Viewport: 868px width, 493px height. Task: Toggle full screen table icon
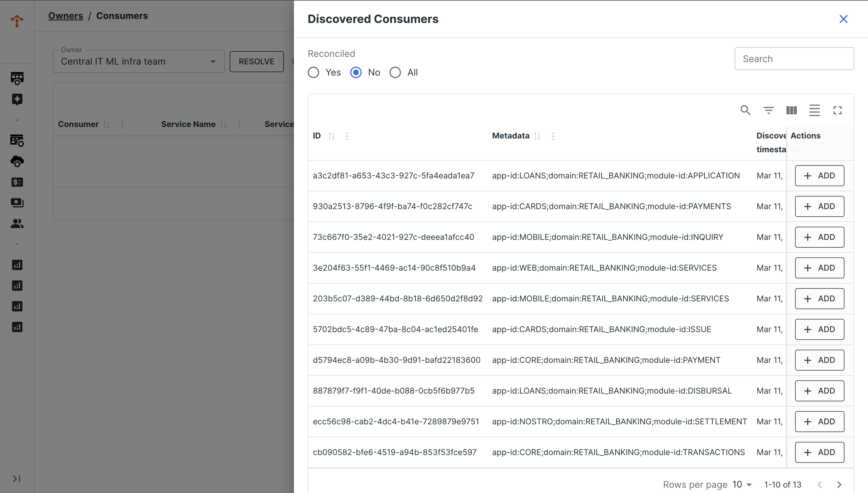click(837, 110)
